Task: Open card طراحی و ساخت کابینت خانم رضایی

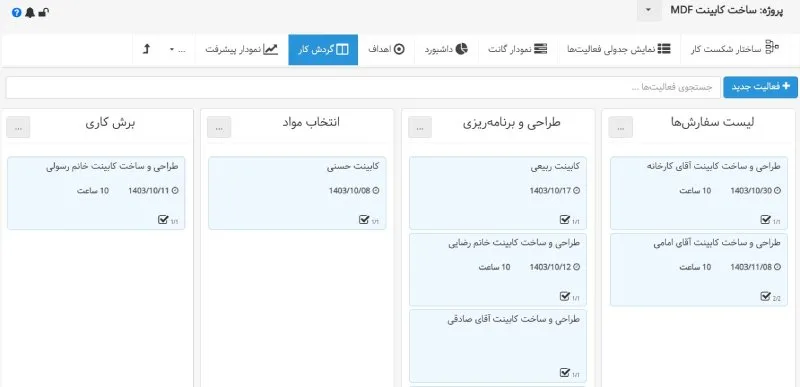Action: (514, 243)
